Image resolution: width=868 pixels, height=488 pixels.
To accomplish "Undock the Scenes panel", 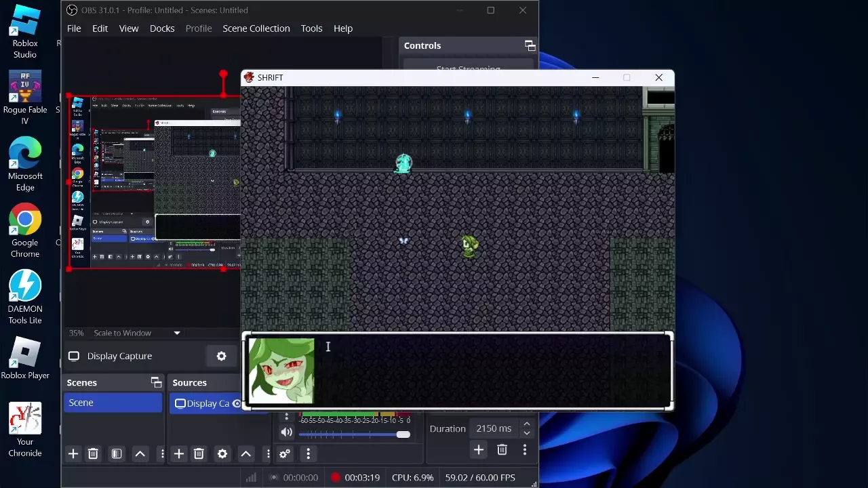I will click(156, 383).
